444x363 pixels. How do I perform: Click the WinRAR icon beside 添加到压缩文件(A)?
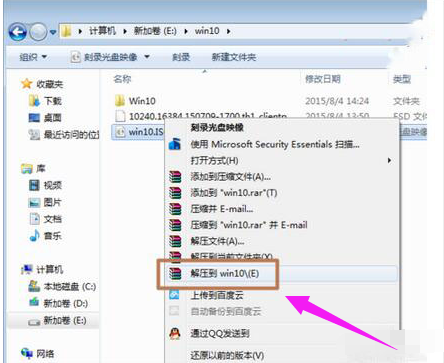pos(175,176)
